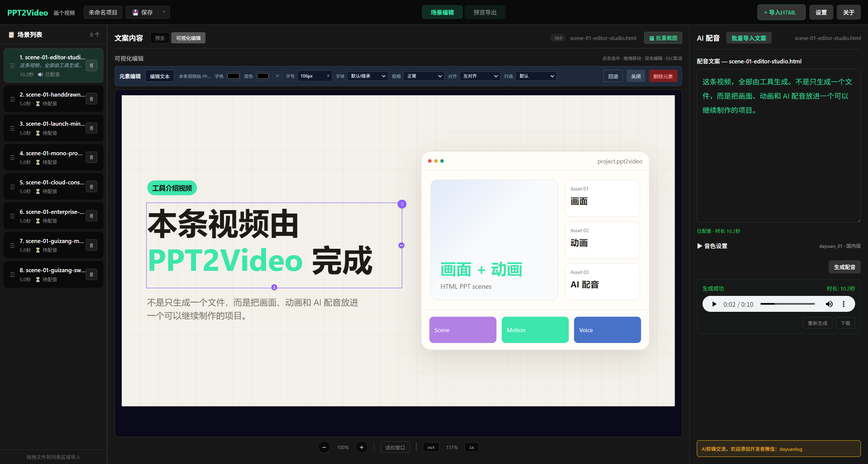The height and width of the screenshot is (464, 868).
Task: Delete scene 8 guizang-sw with trash icon
Action: pyautogui.click(x=92, y=275)
